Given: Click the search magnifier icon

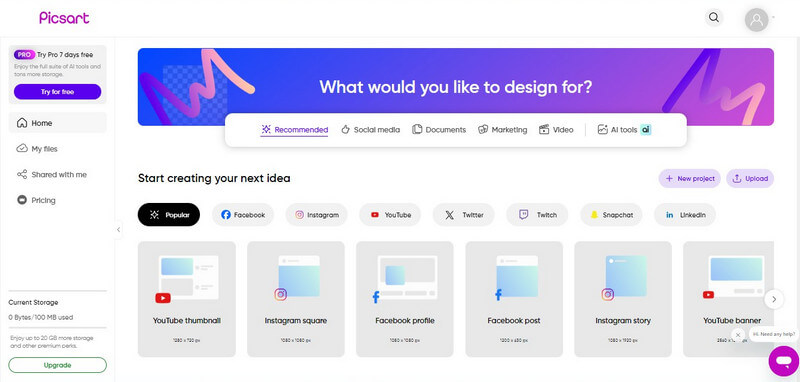Looking at the screenshot, I should pyautogui.click(x=714, y=18).
